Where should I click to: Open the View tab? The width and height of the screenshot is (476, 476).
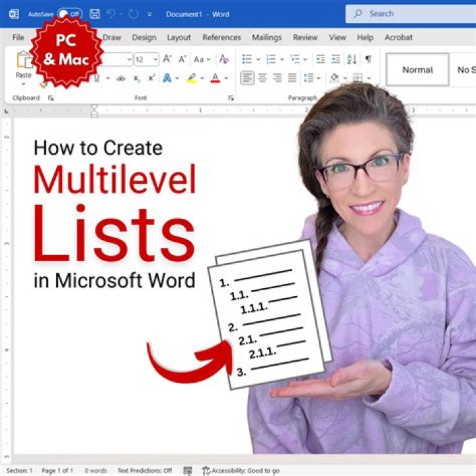pyautogui.click(x=338, y=37)
